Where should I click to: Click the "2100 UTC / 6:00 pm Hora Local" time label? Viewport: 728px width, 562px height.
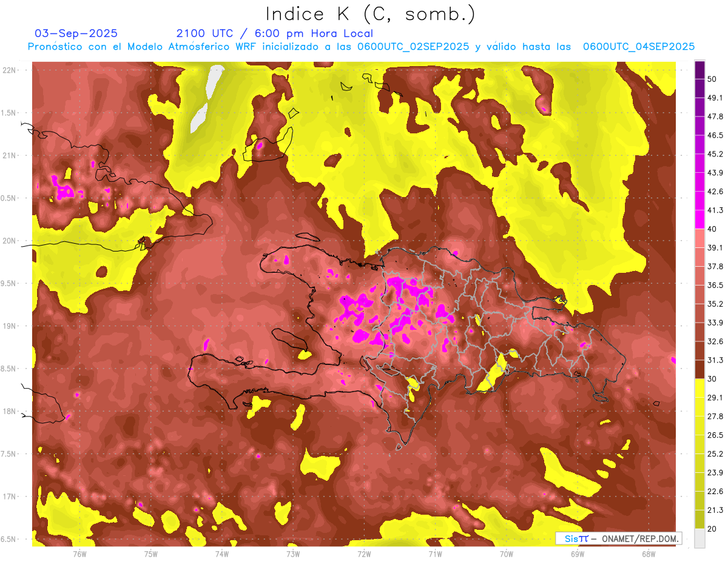[275, 33]
